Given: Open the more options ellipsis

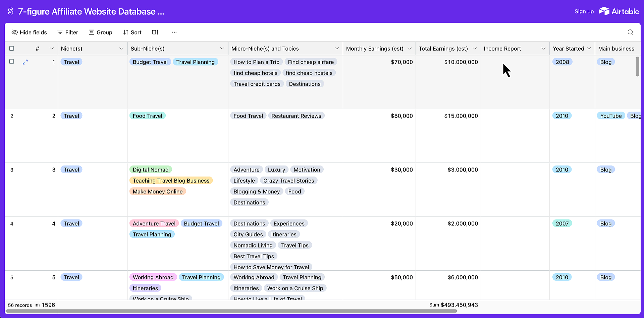Looking at the screenshot, I should point(174,32).
